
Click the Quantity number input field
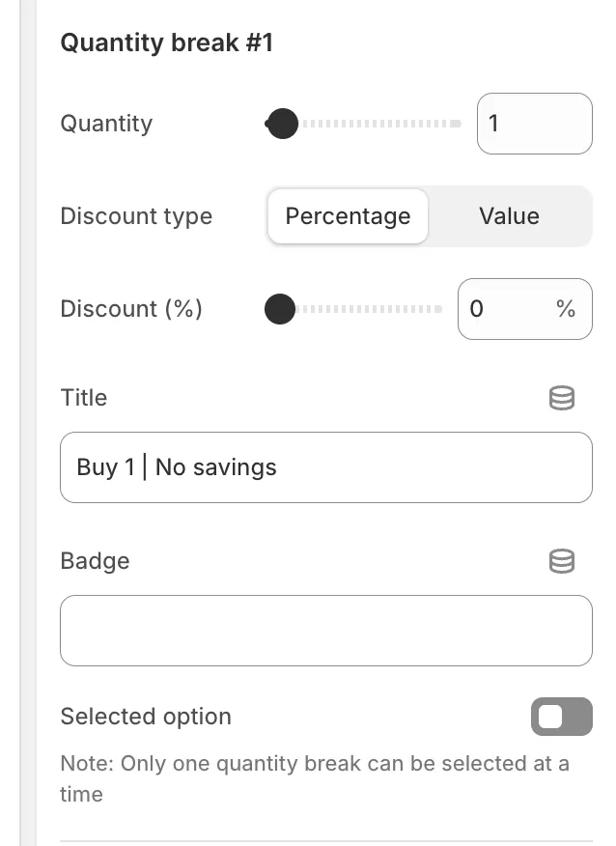pos(534,124)
